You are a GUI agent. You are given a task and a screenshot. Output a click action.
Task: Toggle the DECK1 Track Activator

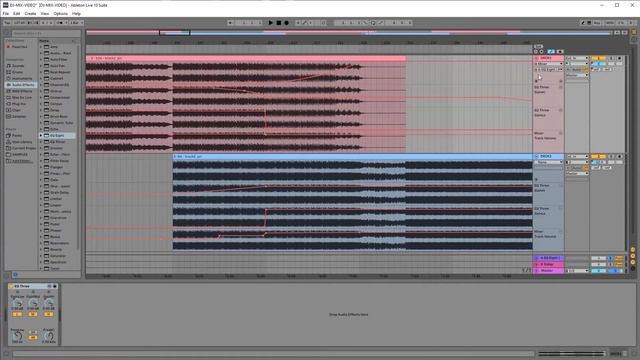598,58
